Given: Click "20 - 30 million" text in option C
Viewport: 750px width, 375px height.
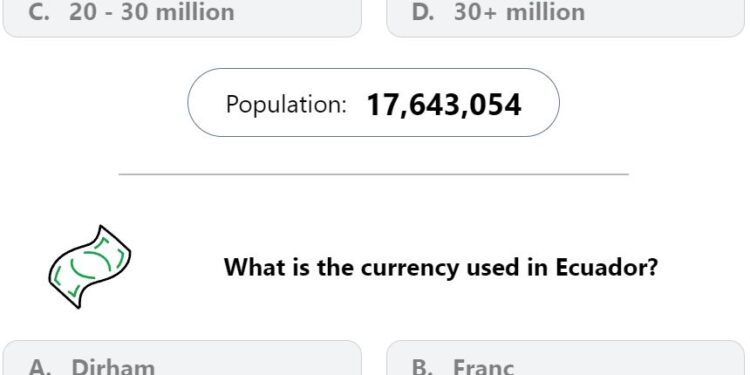Looking at the screenshot, I should tap(152, 12).
